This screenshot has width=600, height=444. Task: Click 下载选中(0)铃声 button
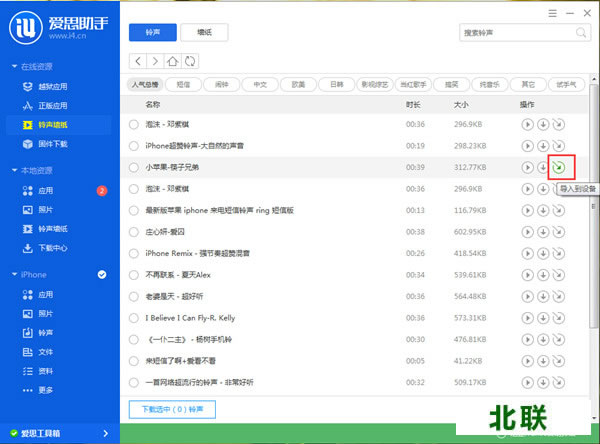tap(172, 409)
